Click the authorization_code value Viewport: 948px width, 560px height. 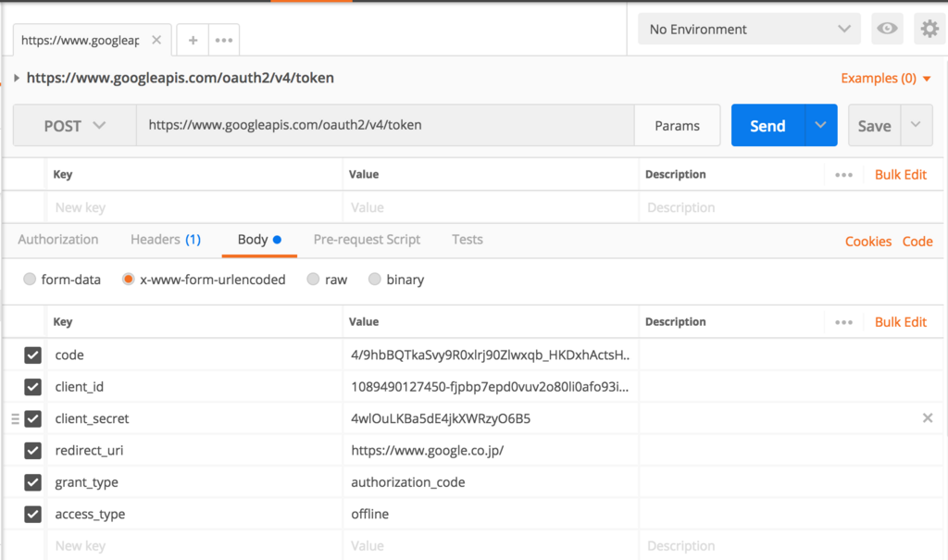click(x=491, y=482)
